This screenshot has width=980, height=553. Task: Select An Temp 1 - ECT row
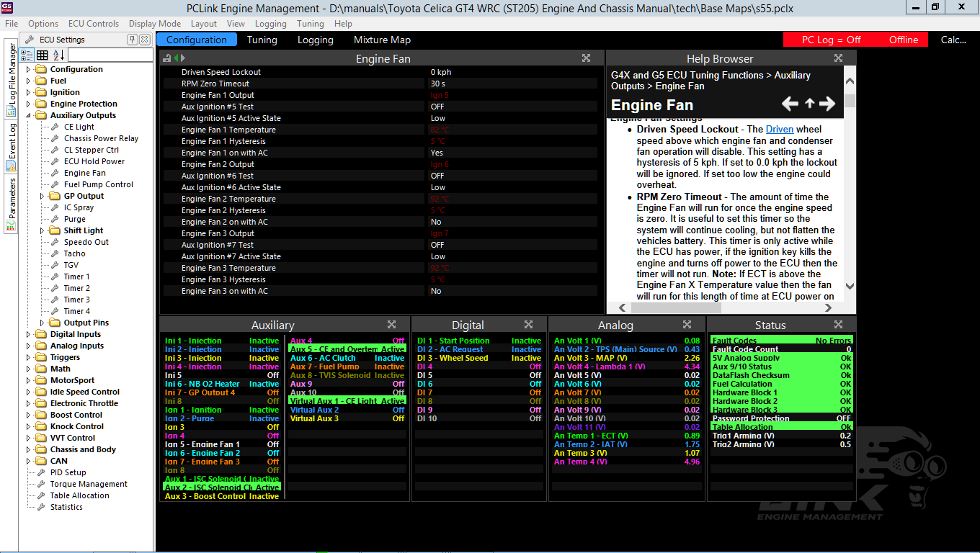626,436
